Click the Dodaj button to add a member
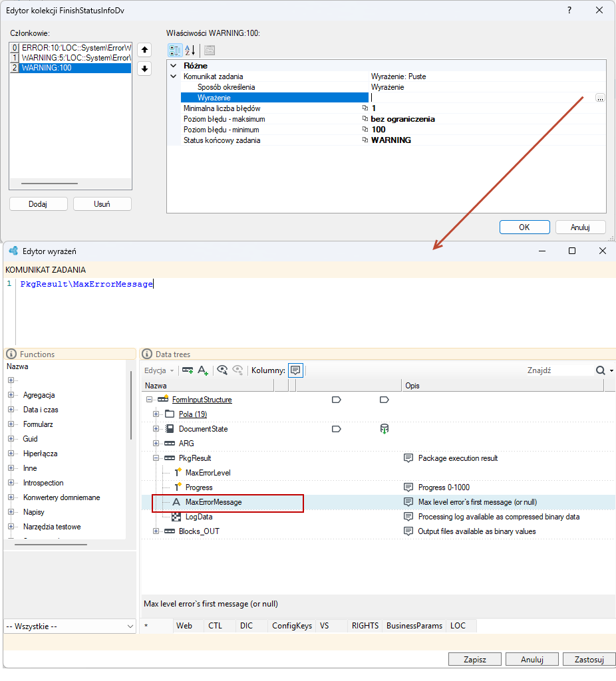This screenshot has width=616, height=681. point(38,204)
